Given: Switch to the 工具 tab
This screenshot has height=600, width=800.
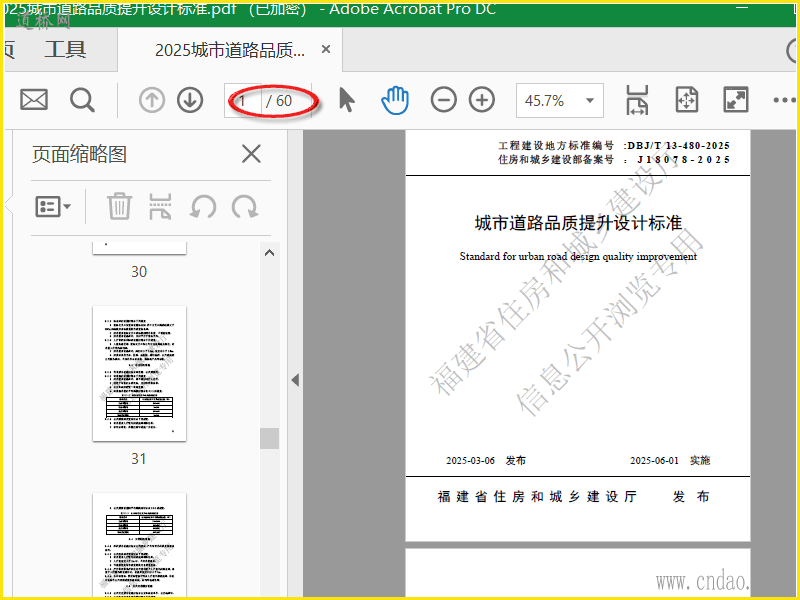Looking at the screenshot, I should click(65, 49).
